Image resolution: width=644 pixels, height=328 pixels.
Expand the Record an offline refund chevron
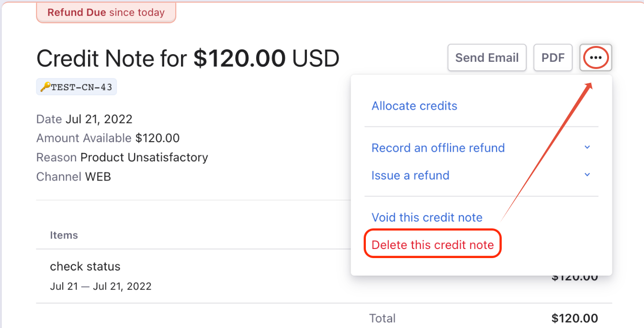[x=588, y=147]
